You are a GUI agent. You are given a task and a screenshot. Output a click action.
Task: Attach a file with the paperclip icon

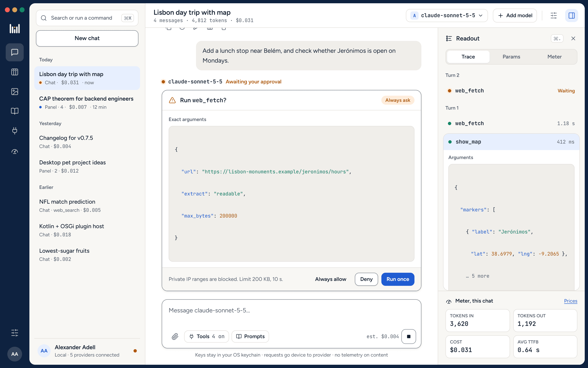click(175, 336)
